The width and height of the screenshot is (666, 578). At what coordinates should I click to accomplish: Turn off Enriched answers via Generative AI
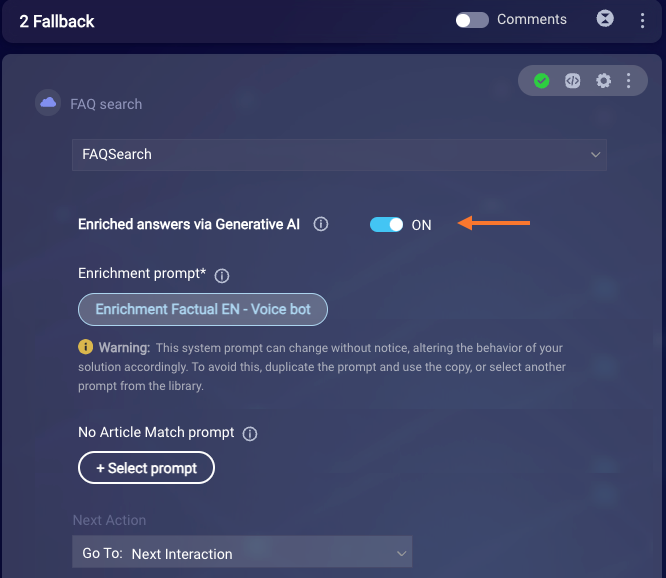[386, 224]
